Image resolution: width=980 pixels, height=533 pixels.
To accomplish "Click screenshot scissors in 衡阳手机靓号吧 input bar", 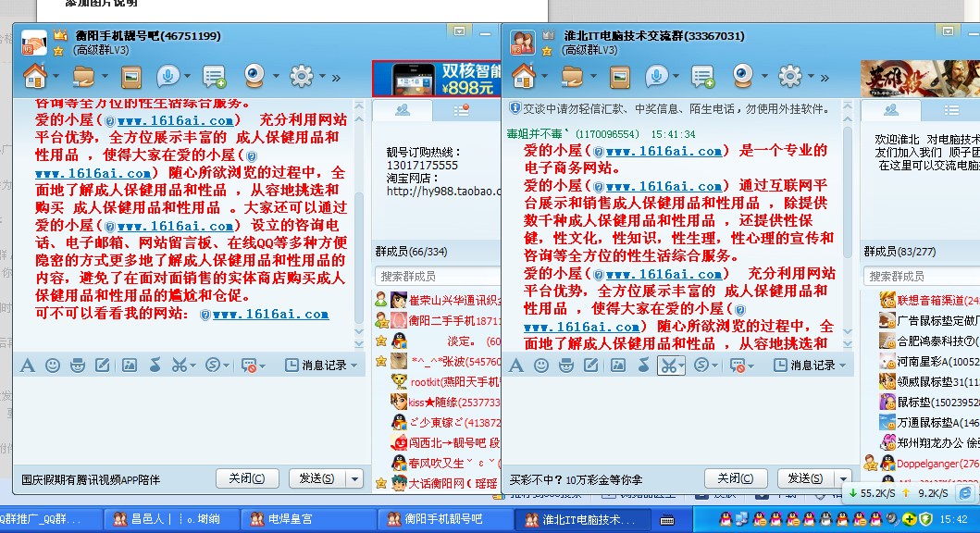I will coord(180,365).
